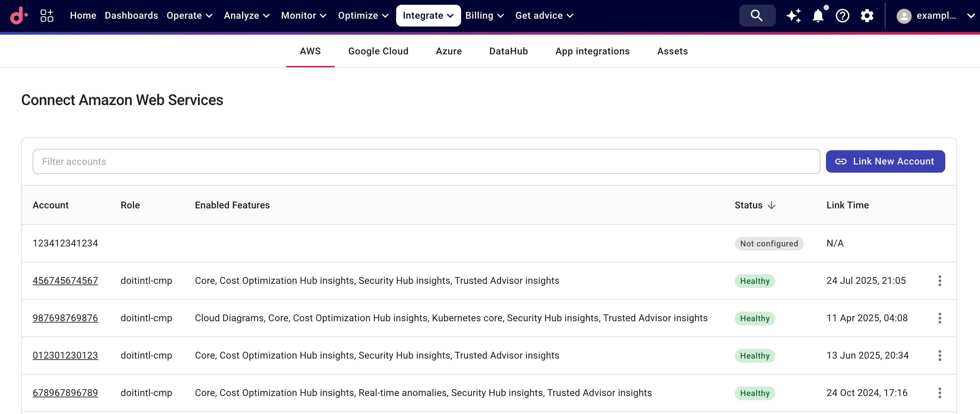The height and width of the screenshot is (414, 980).
Task: Open account link 987698769876
Action: pos(65,318)
